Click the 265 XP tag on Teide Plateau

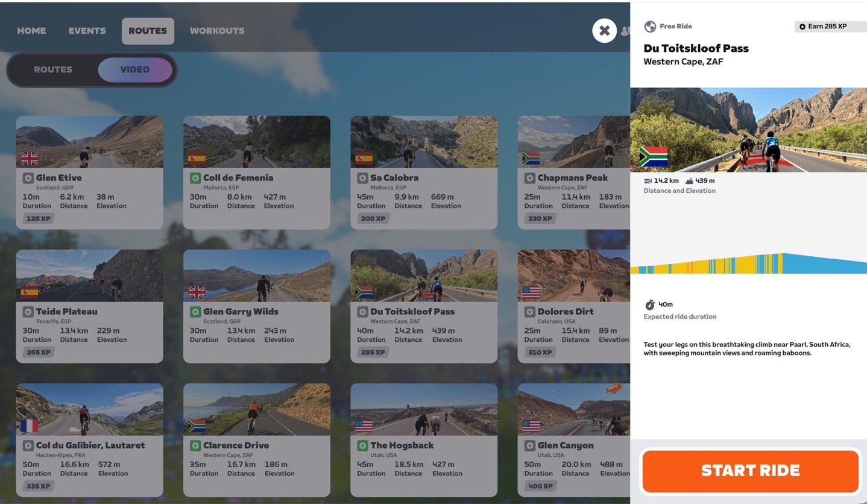(38, 352)
